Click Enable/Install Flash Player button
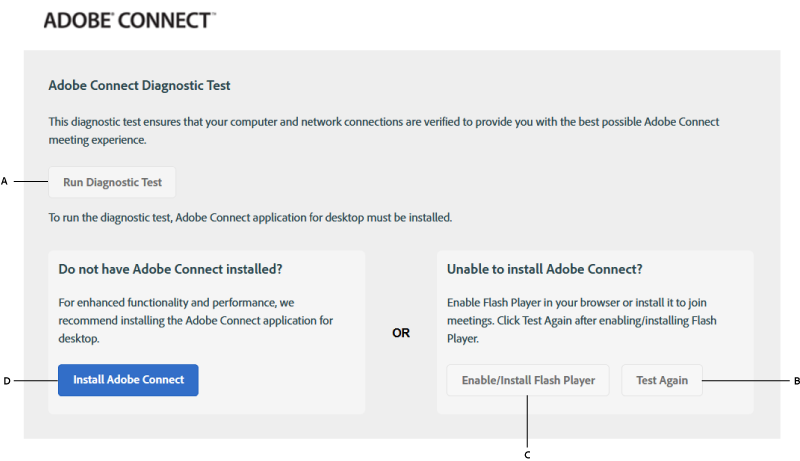 (x=528, y=380)
